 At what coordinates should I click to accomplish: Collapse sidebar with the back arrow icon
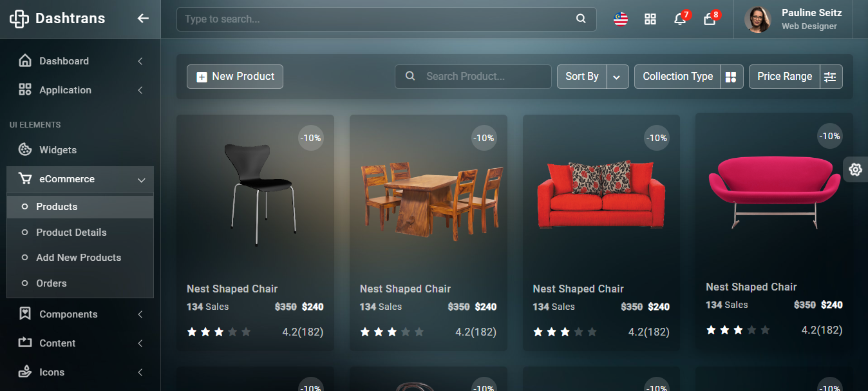tap(143, 19)
